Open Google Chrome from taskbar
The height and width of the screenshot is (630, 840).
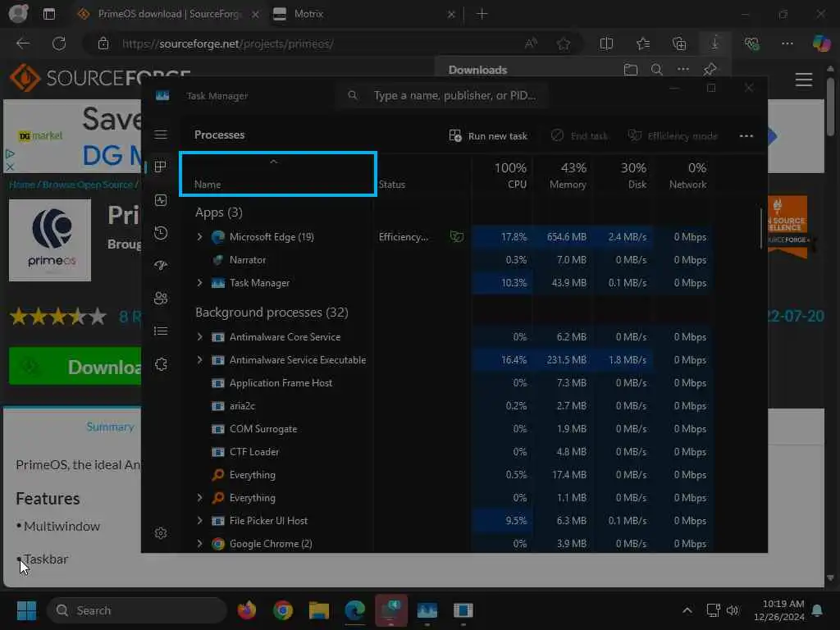(x=283, y=610)
